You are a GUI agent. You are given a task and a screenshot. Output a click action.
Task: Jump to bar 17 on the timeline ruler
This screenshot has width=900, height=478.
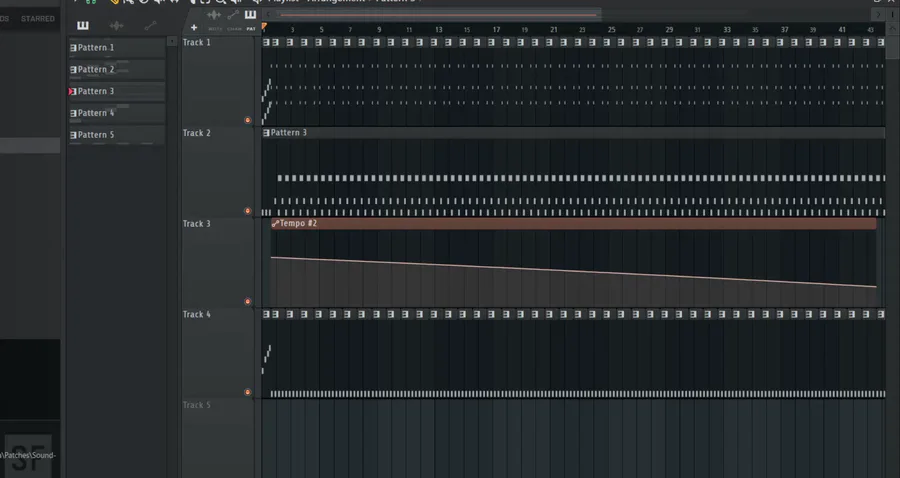(x=496, y=29)
